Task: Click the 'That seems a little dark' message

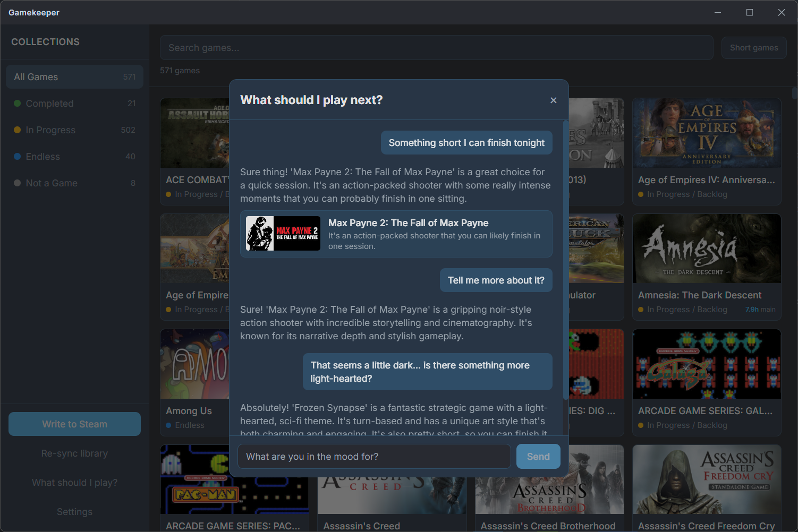Action: coord(428,372)
